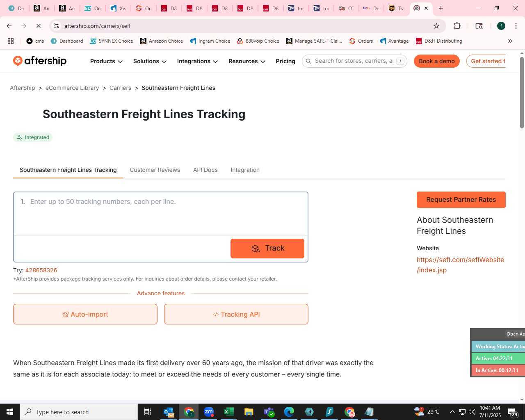This screenshot has width=525, height=420.
Task: Click the Request Partner Rates button
Action: [x=461, y=199]
